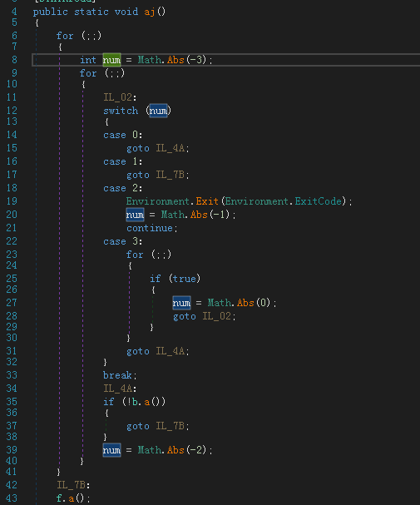Screen dimensions: 420x505
Task: Click the "if" keyword on line 25
Action: coord(156,279)
